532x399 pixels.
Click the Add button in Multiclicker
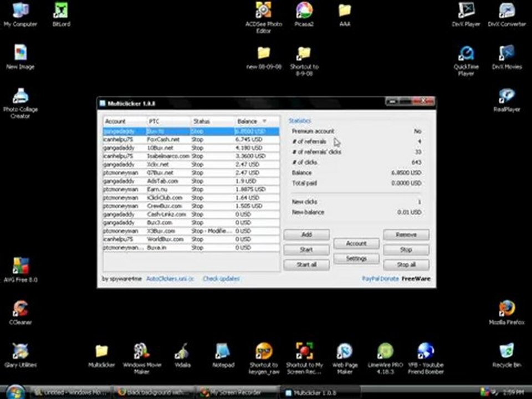click(306, 234)
